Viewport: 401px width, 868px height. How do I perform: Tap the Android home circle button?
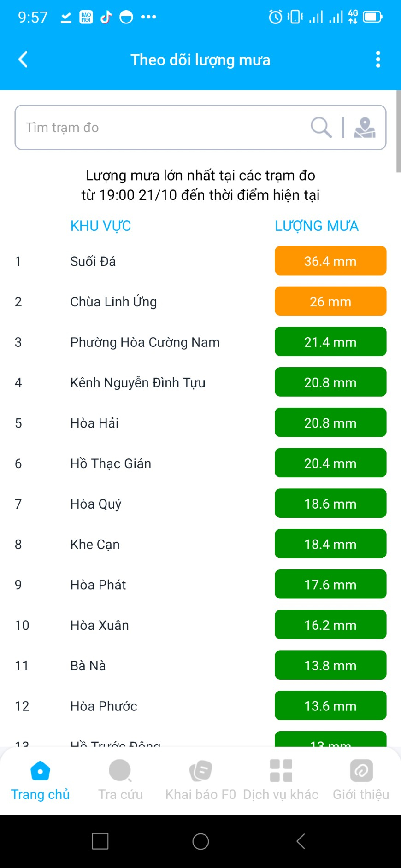pyautogui.click(x=200, y=841)
